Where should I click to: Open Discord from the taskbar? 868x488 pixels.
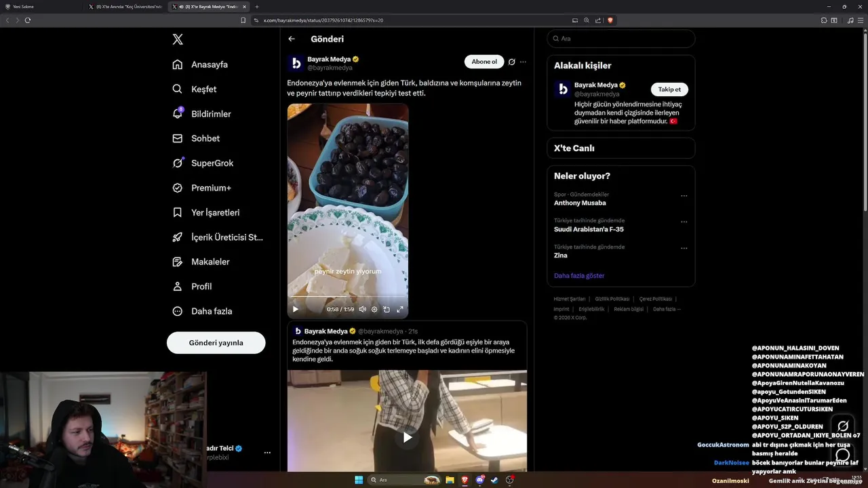point(480,480)
